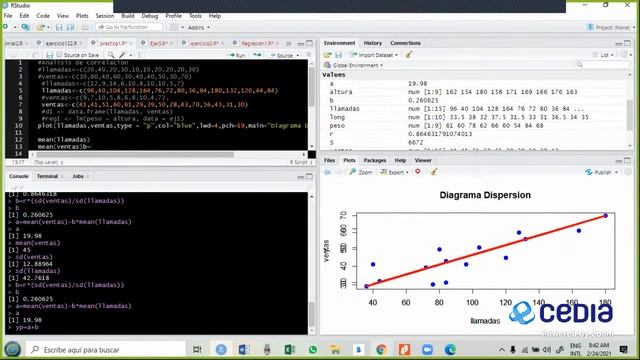Switch to the Packages tab

[x=375, y=160]
